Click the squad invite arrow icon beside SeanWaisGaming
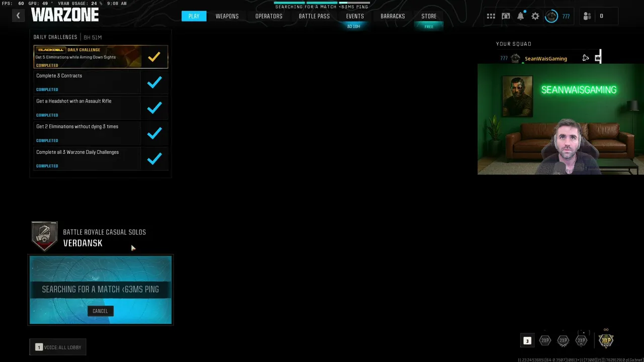 [x=586, y=58]
